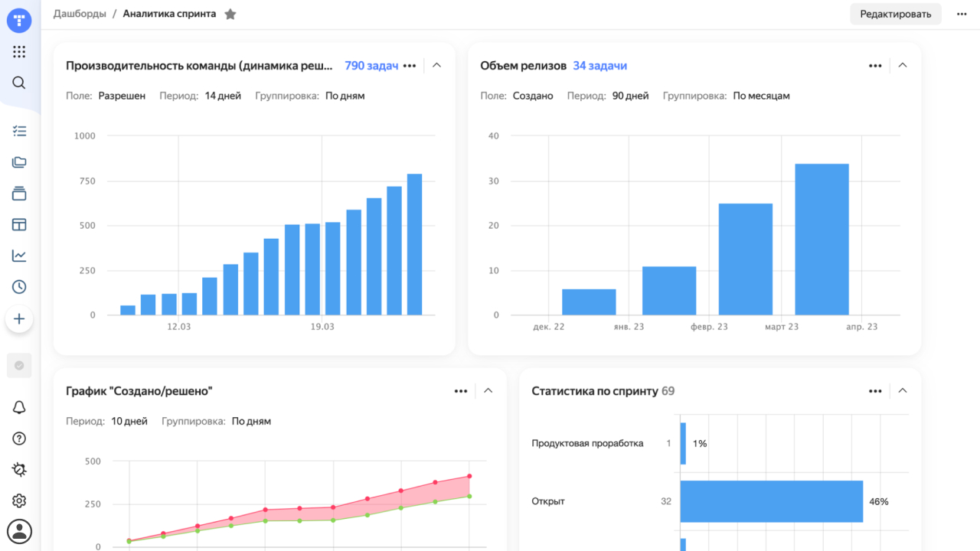Open search from the sidebar

(19, 83)
